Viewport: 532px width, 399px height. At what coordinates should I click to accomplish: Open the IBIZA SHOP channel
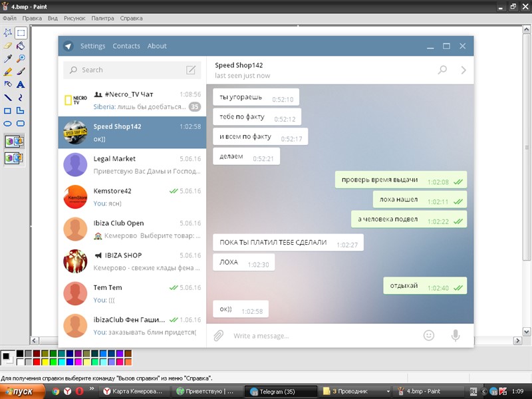tap(132, 261)
